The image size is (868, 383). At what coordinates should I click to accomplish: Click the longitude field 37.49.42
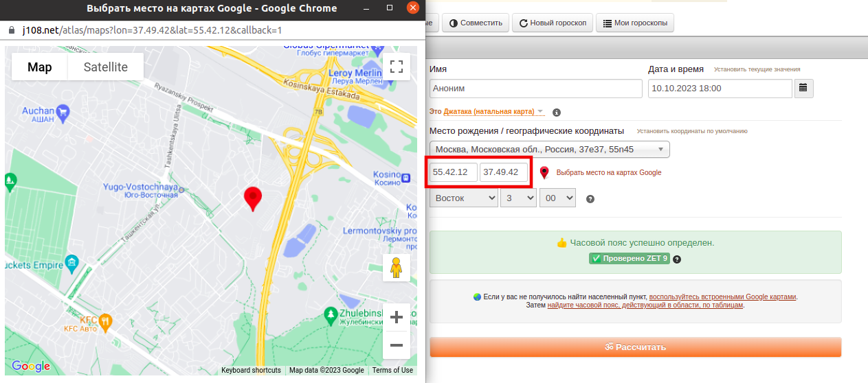click(x=504, y=172)
